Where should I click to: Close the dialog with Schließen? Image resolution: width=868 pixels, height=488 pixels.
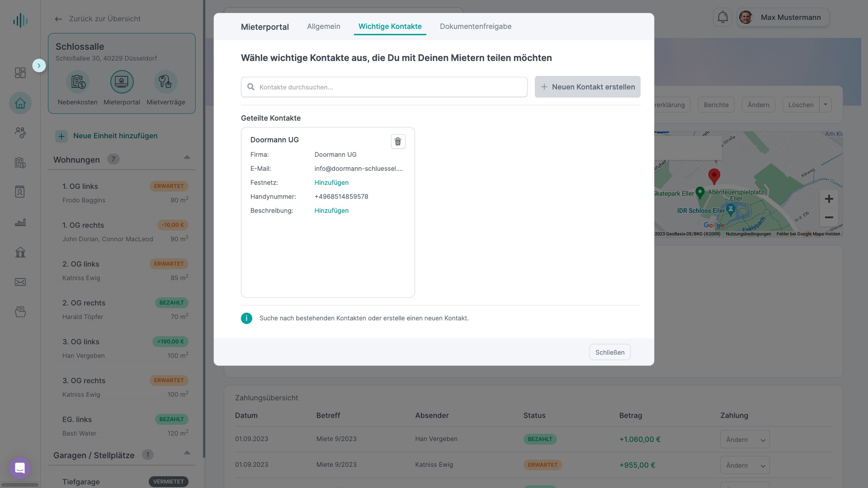[610, 352]
